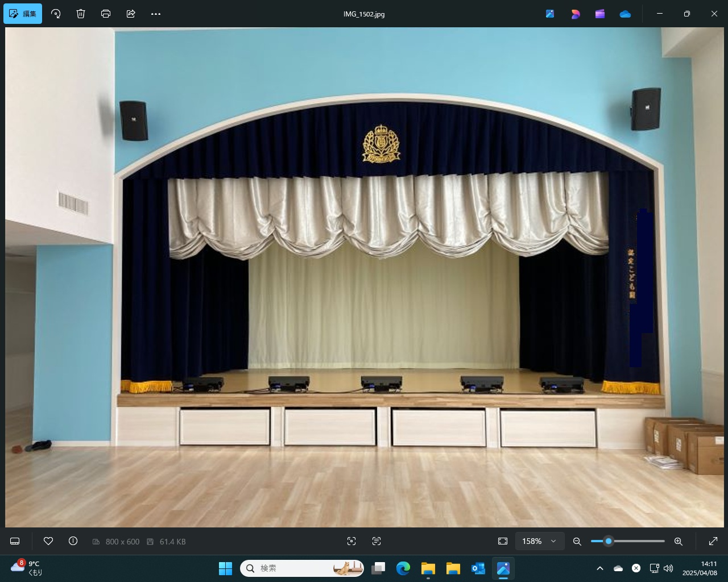Mark photo as favorite with heart icon
Screen dimensions: 728x582
coord(48,542)
